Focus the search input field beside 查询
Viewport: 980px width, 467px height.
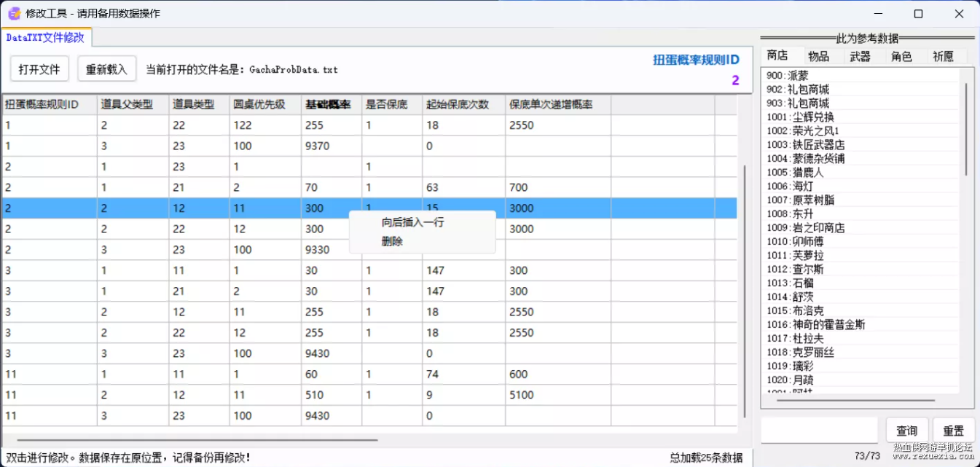click(820, 430)
